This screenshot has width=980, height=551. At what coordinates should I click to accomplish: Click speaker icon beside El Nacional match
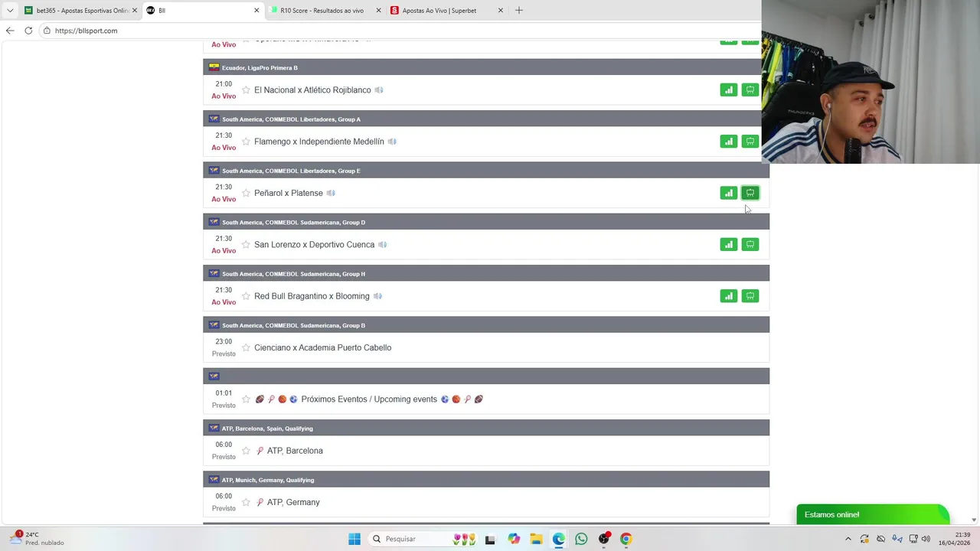[x=379, y=90]
